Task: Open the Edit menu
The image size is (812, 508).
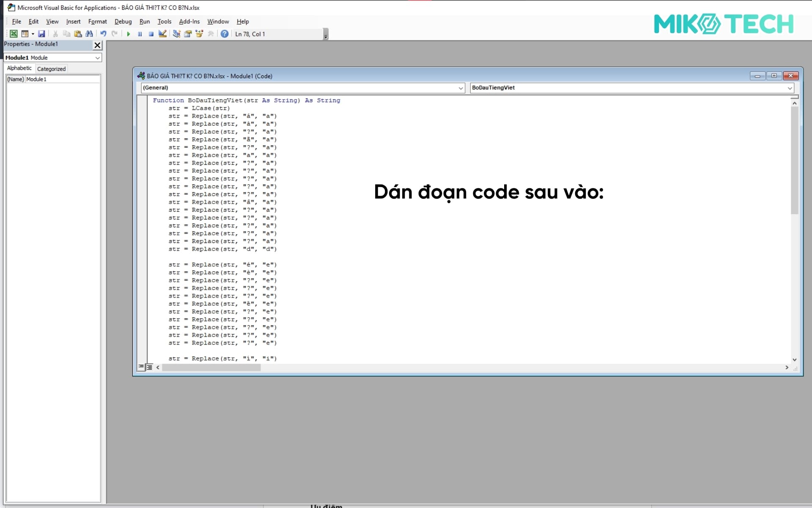Action: coord(33,22)
